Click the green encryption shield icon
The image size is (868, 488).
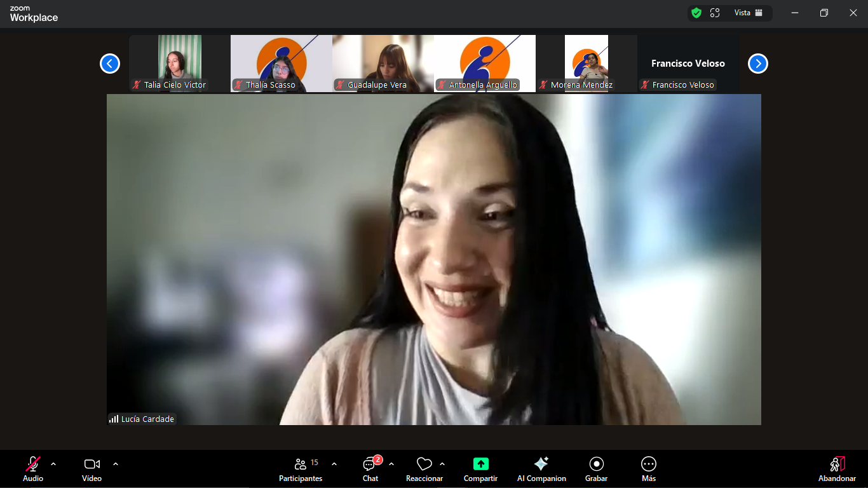point(696,13)
